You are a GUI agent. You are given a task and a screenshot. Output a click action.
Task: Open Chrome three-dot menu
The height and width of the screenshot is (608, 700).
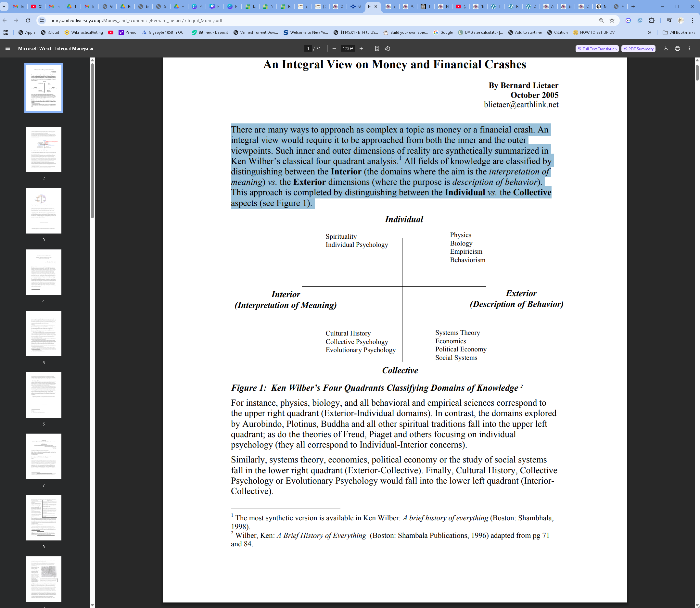(x=692, y=20)
